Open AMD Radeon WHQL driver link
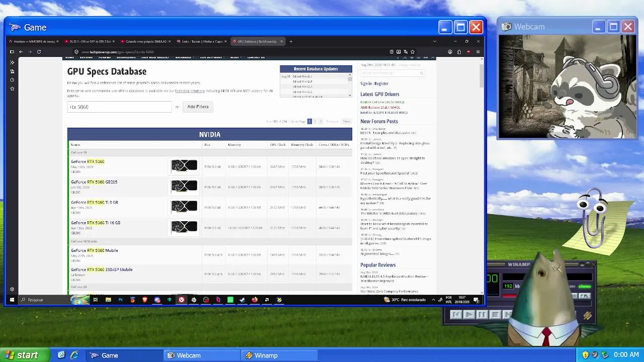 (x=380, y=107)
